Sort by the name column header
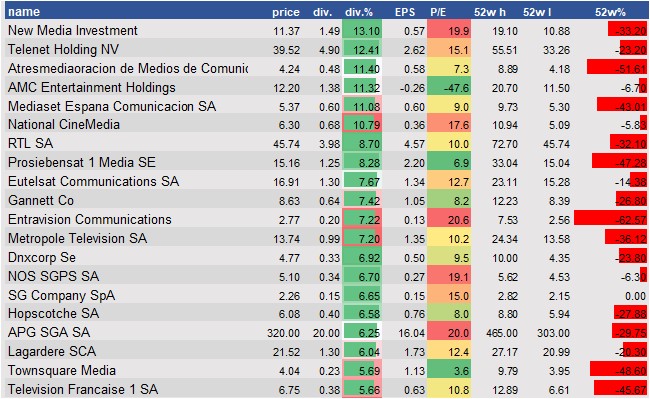 (x=24, y=12)
